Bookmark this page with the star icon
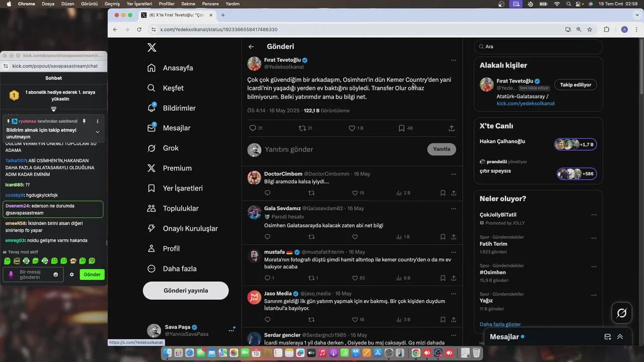 (x=590, y=30)
